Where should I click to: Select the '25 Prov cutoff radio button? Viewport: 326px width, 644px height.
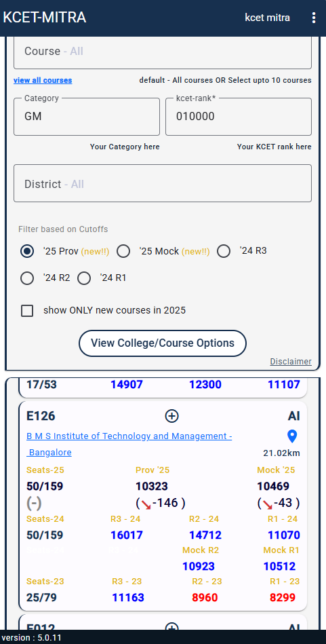27,251
